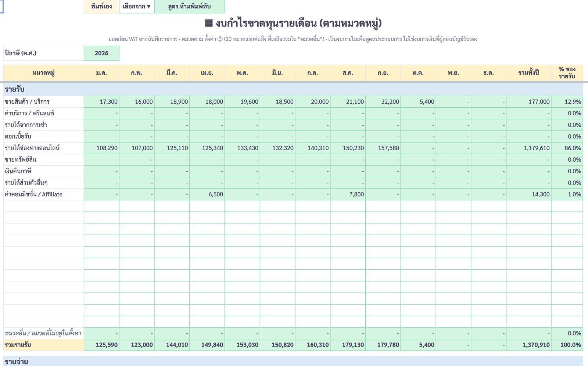Click the cell with value 6,500
Viewport: 588px width, 366px height.
(207, 194)
